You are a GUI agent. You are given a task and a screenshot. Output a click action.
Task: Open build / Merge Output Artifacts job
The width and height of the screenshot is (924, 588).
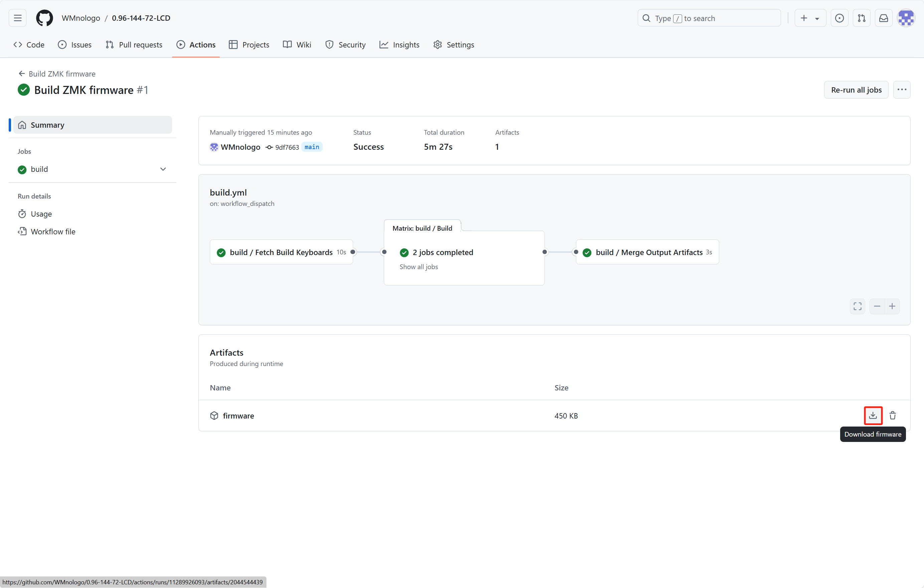point(647,252)
